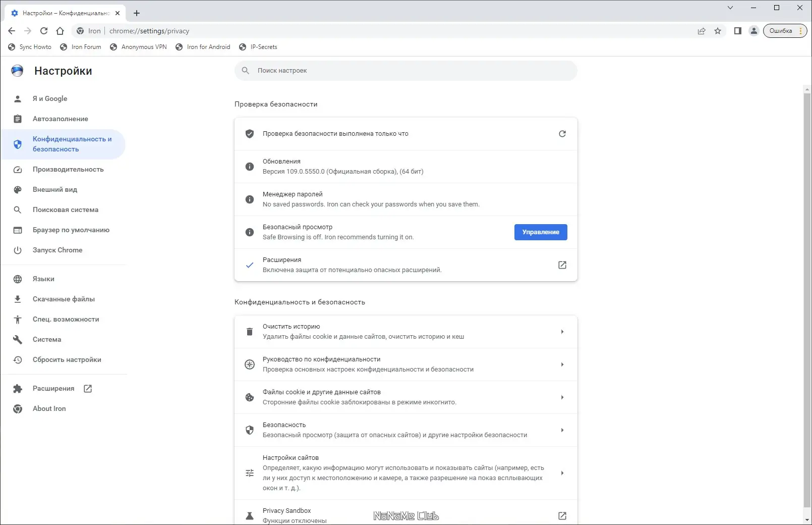Click the Управление button
This screenshot has height=525, width=812.
point(541,232)
